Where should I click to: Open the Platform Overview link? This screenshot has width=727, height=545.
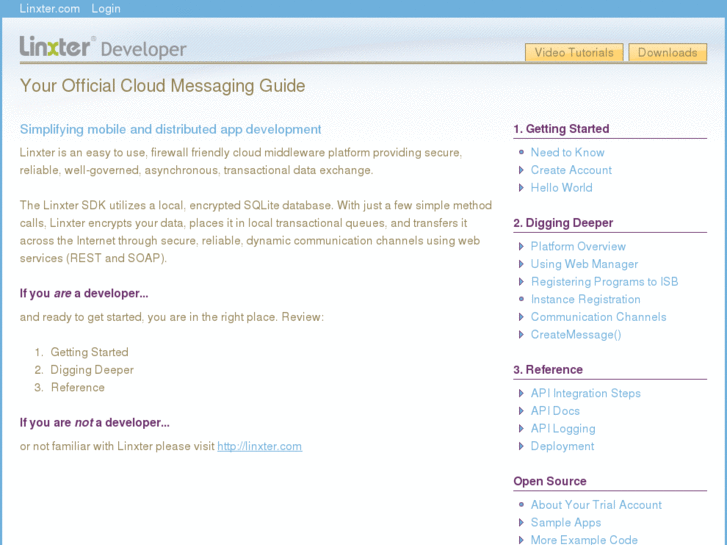point(578,246)
